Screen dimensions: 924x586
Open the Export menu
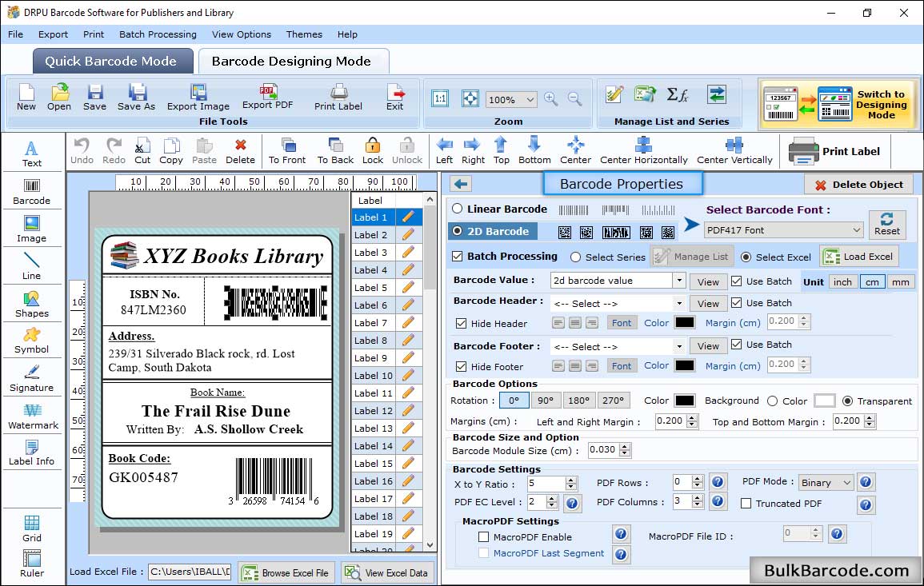point(53,34)
